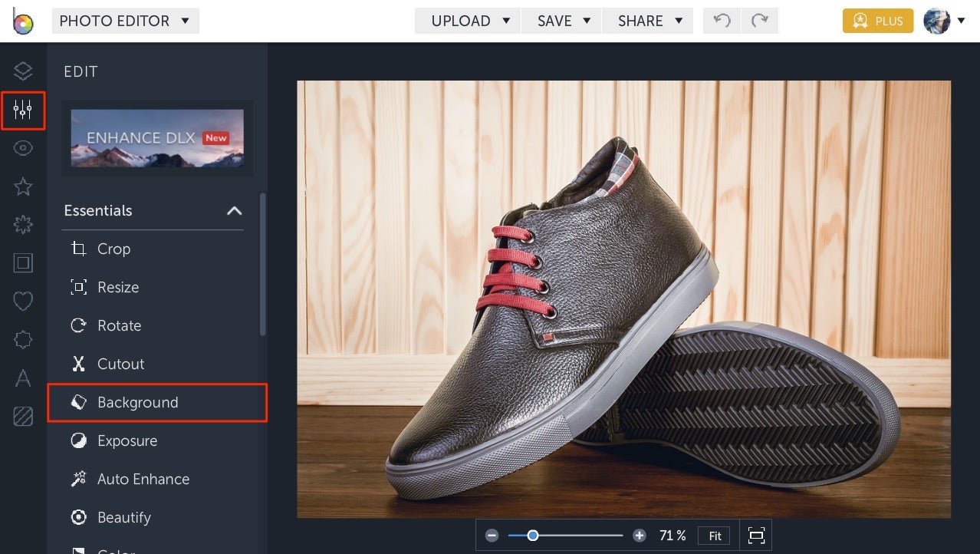The image size is (980, 554).
Task: Select the Text tool marked with an A
Action: click(22, 378)
